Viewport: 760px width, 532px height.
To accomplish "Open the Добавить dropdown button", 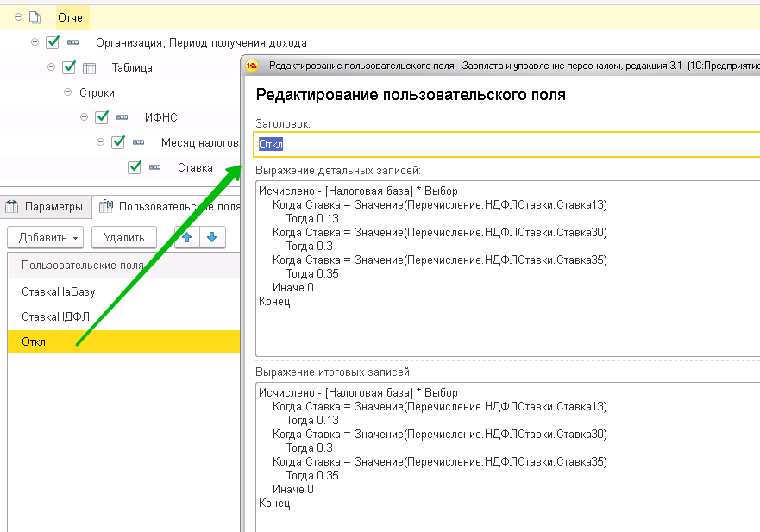I will tap(46, 237).
